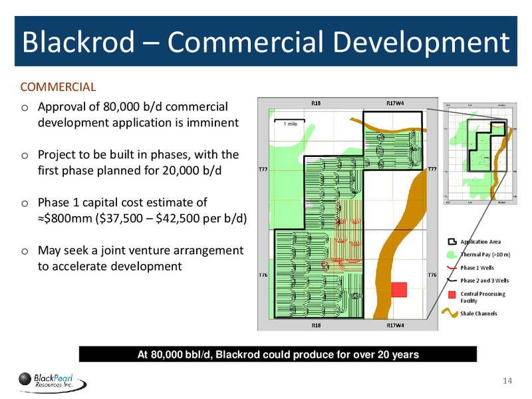Click the black Phase 2 and 3 Wells symbol
The width and height of the screenshot is (532, 399).
pyautogui.click(x=452, y=281)
